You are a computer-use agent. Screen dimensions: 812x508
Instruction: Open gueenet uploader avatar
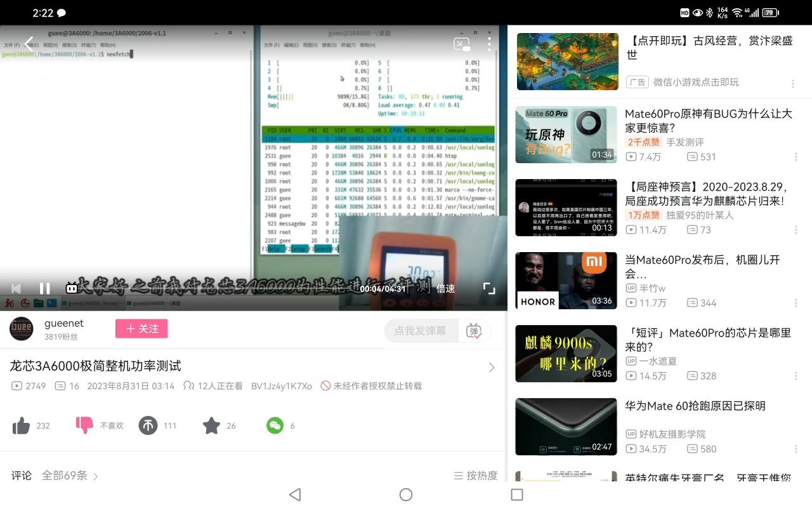22,328
